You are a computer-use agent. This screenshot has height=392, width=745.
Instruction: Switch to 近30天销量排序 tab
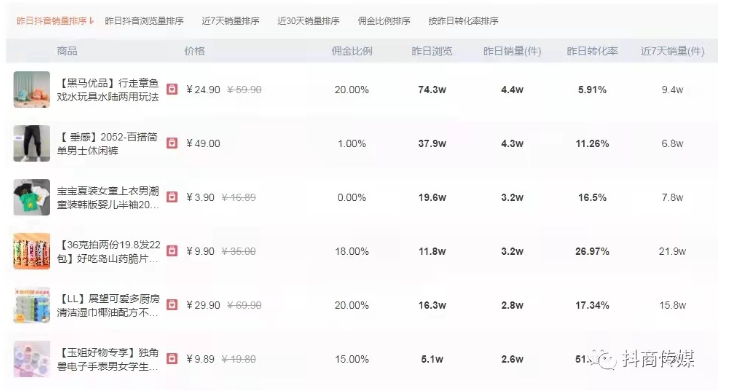[308, 21]
